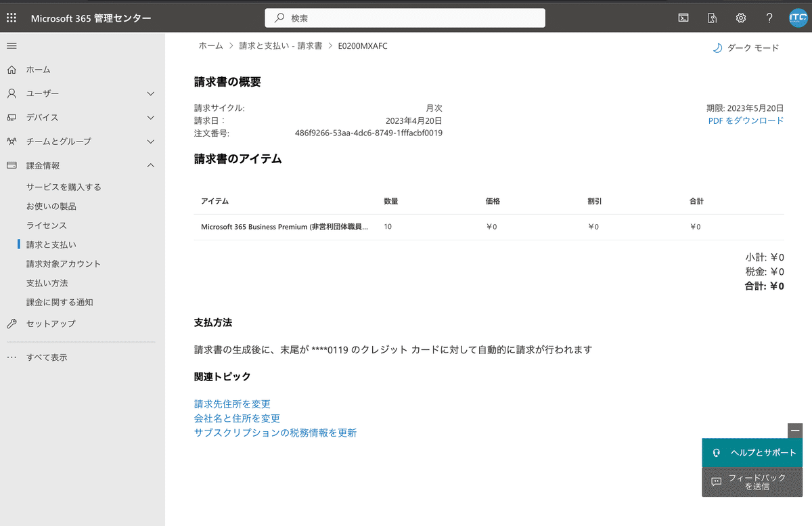Click the Home house icon in sidebar

click(12, 70)
